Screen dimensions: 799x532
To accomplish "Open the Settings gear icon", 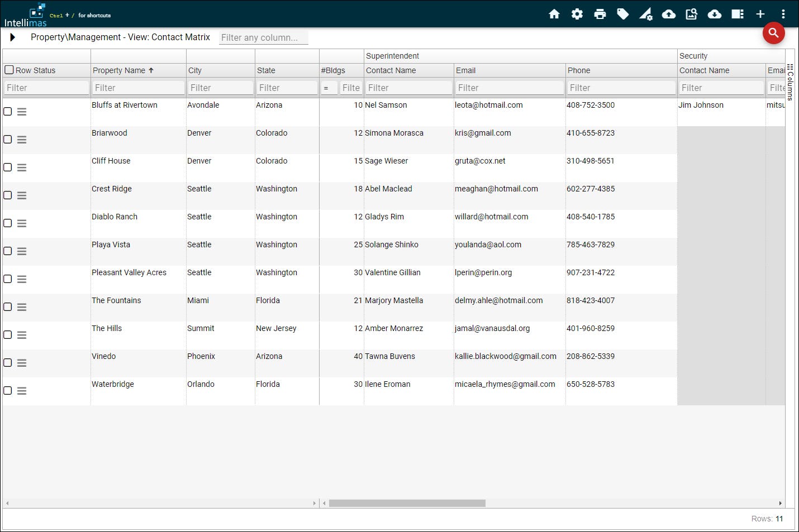I will (x=577, y=14).
